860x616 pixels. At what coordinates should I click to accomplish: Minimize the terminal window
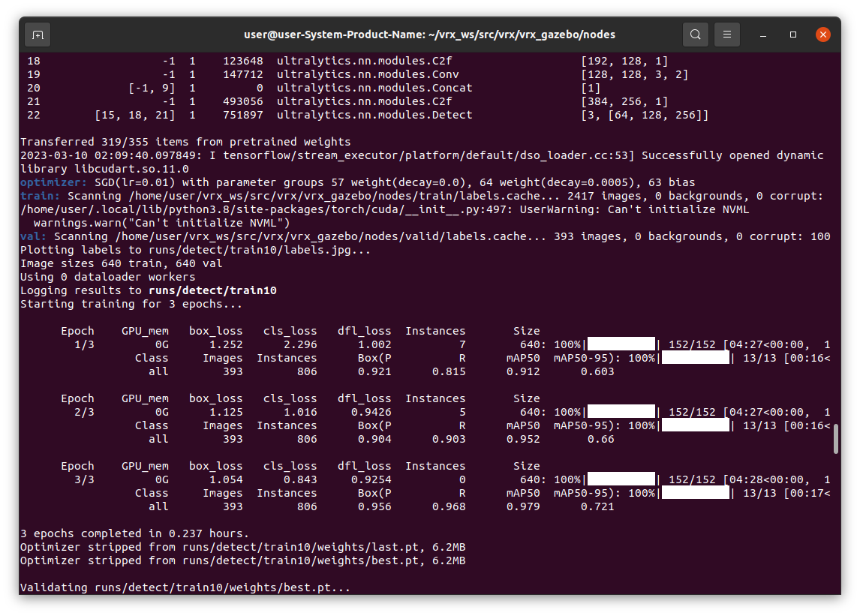point(762,35)
